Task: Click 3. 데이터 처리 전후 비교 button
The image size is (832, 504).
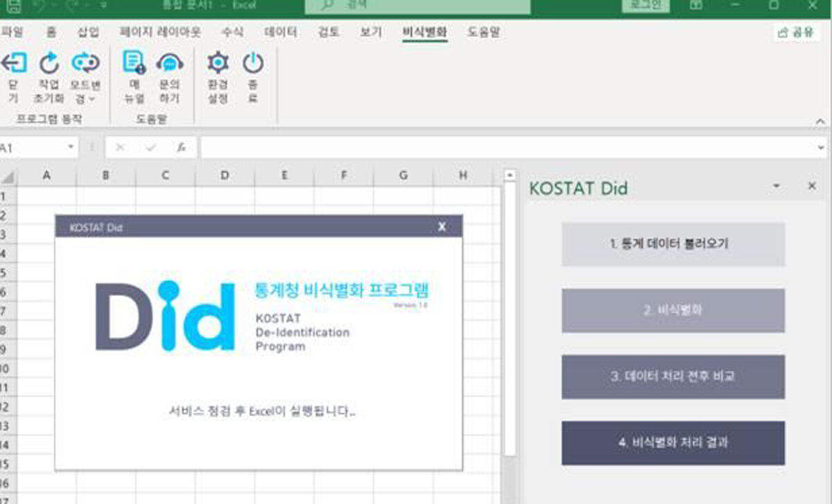Action: coord(673,377)
